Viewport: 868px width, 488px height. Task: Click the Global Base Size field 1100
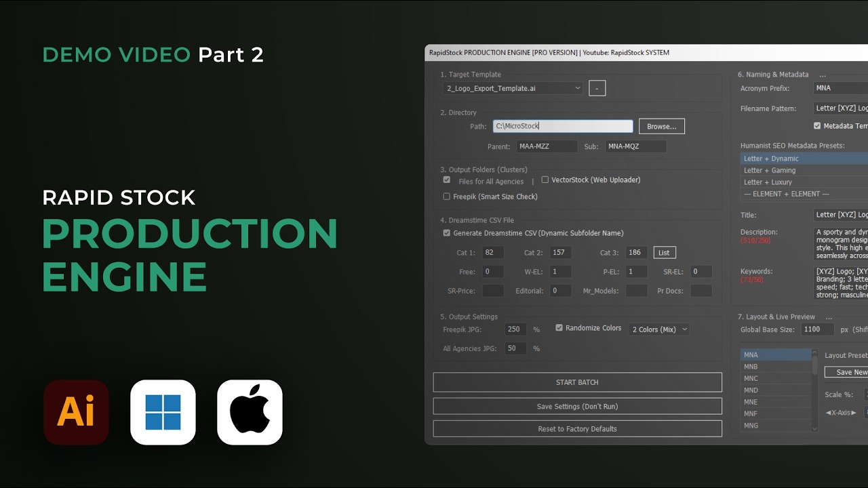[x=818, y=329]
